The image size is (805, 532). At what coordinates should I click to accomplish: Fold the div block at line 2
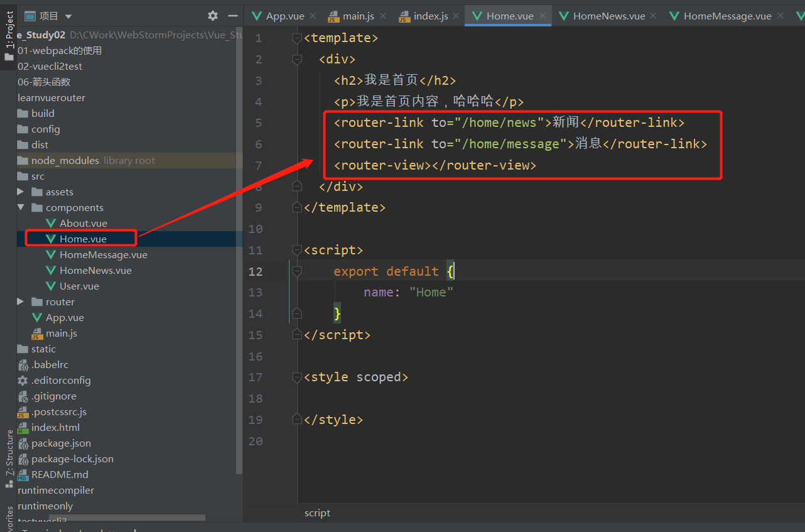point(297,60)
